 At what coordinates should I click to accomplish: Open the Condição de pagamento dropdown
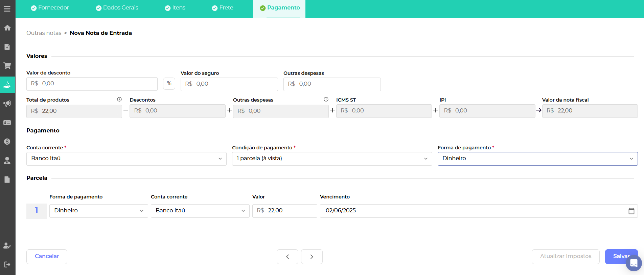coord(332,159)
